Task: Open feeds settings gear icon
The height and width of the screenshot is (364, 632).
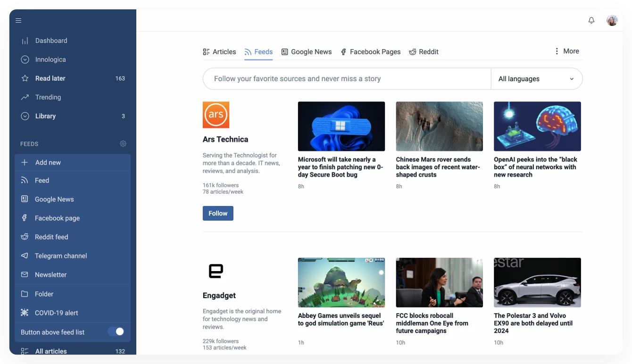Action: tap(123, 144)
